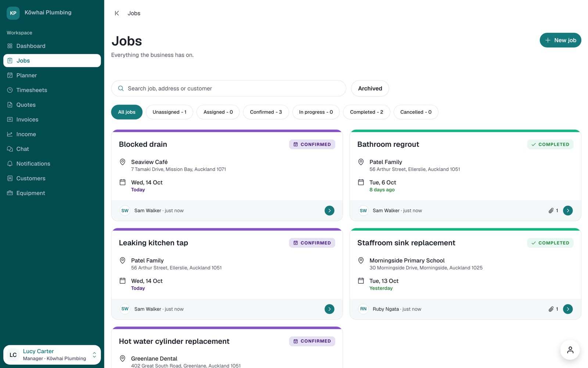Create a job with New job button
588x368 pixels.
pos(560,40)
